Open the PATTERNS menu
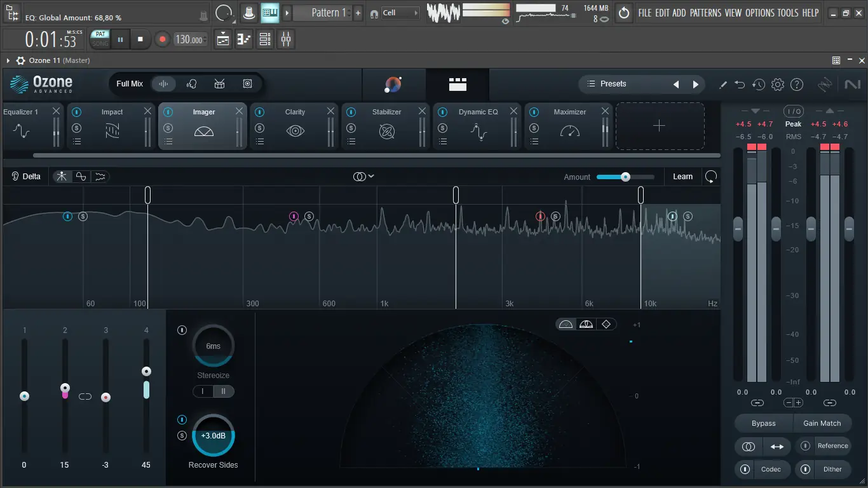The width and height of the screenshot is (868, 488). point(706,13)
